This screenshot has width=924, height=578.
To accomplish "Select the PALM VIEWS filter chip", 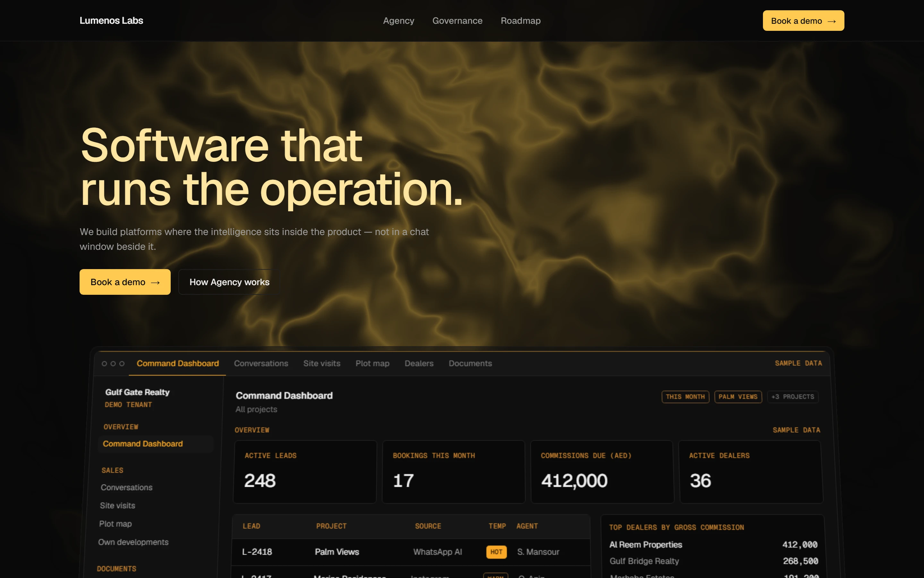I will 738,397.
